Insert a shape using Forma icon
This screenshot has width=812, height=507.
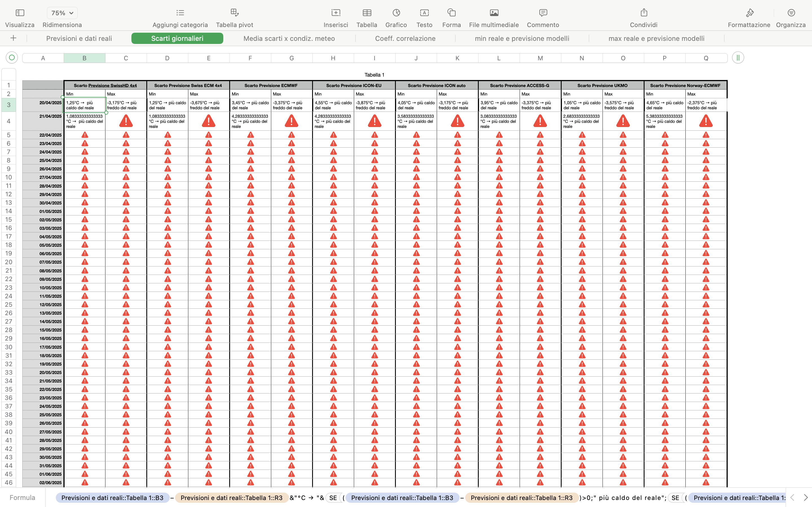(x=451, y=13)
